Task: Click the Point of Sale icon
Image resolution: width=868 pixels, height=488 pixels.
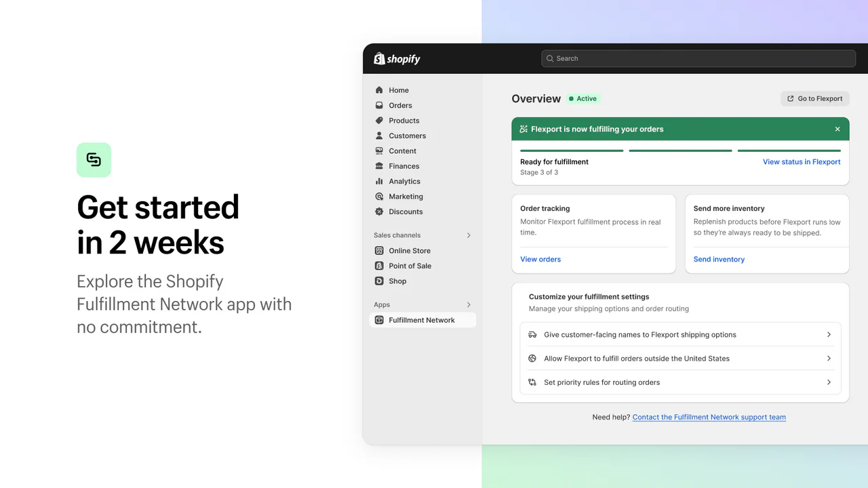Action: (x=379, y=266)
